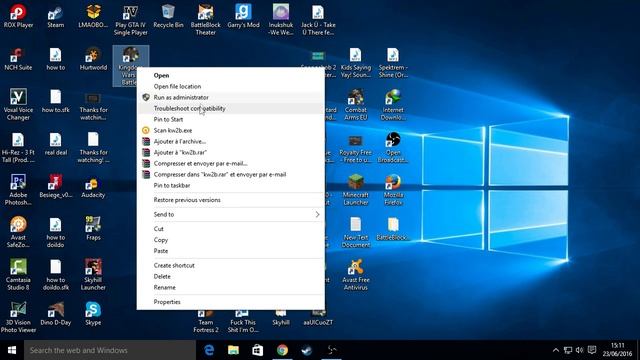Open the ROX Player desktop icon

point(18,16)
